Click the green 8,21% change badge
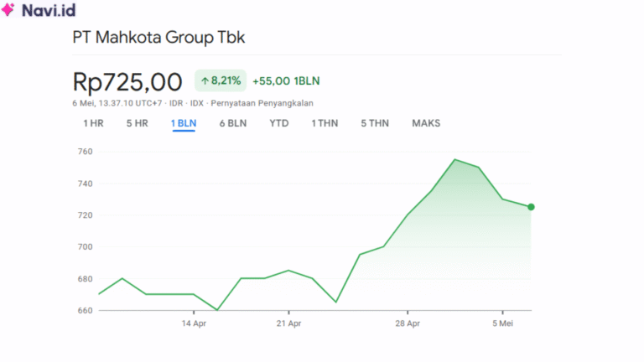Screen dimensions: 644x362 tap(221, 80)
